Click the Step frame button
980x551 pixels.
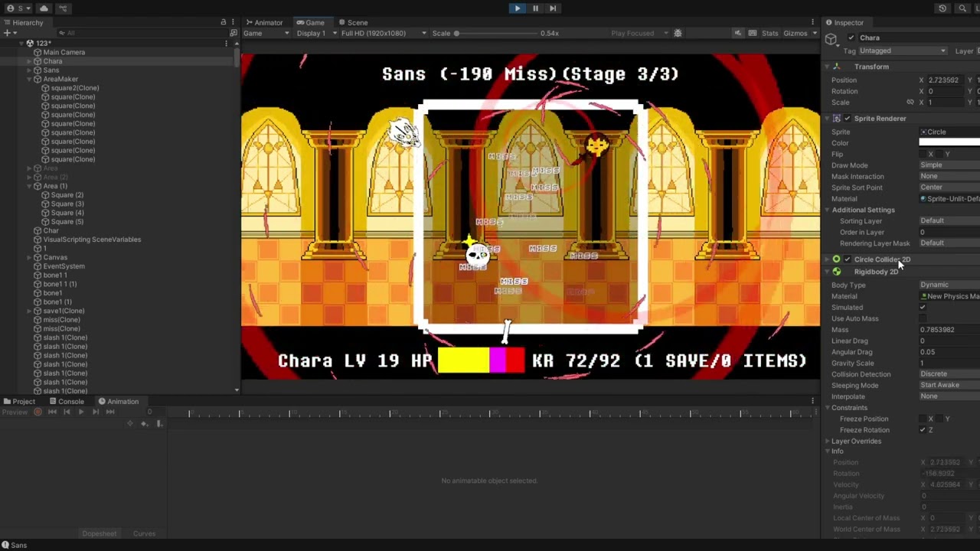coord(553,8)
